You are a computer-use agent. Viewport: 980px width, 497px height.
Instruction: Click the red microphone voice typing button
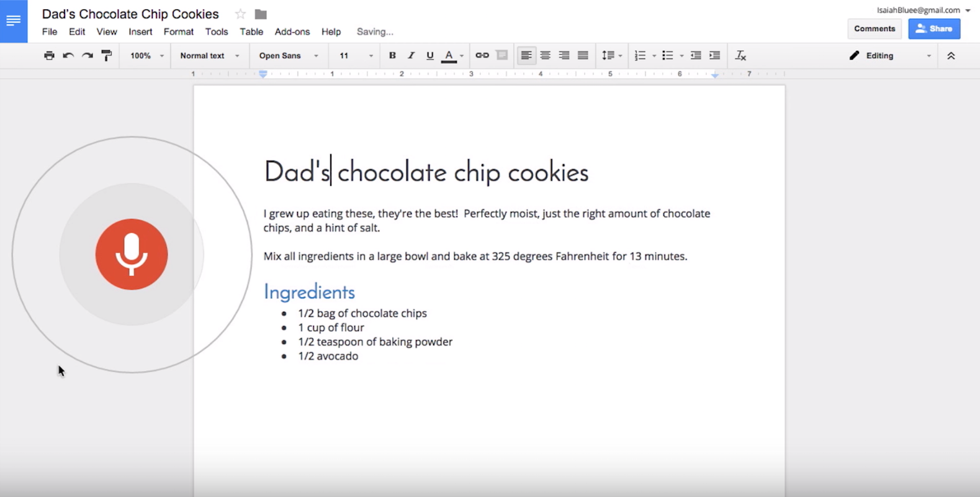(132, 254)
